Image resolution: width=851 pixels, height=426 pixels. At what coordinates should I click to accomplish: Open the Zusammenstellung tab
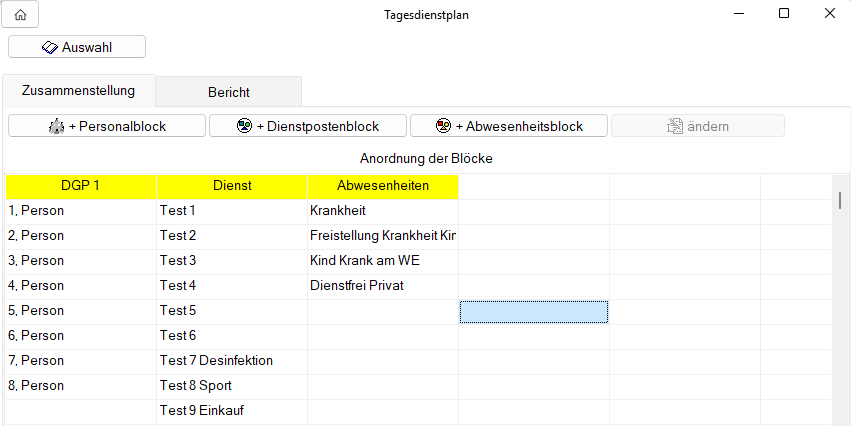(78, 91)
